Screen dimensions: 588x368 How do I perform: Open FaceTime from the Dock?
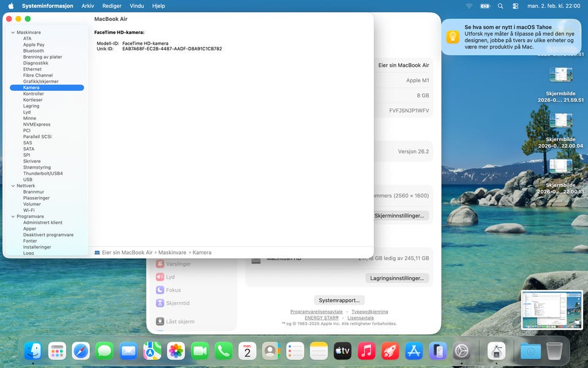[x=200, y=351]
